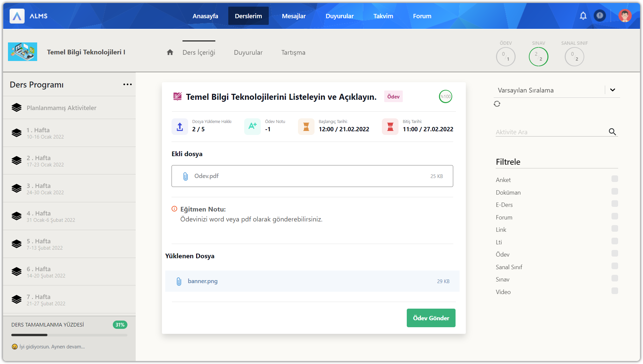The image size is (643, 364).
Task: Open the user avatar profile
Action: pos(624,16)
